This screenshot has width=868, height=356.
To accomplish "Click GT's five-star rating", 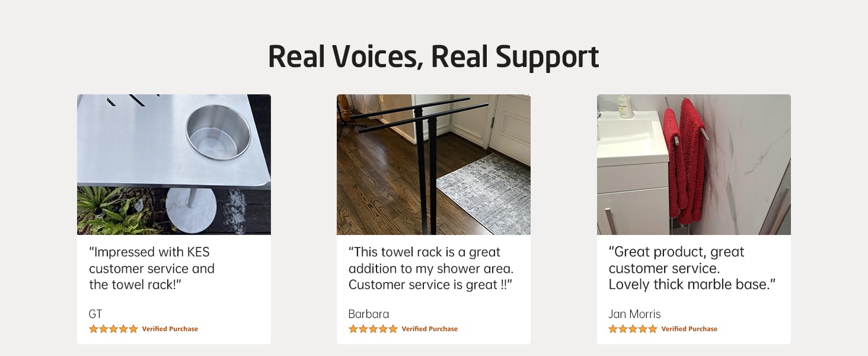I will pyautogui.click(x=113, y=329).
